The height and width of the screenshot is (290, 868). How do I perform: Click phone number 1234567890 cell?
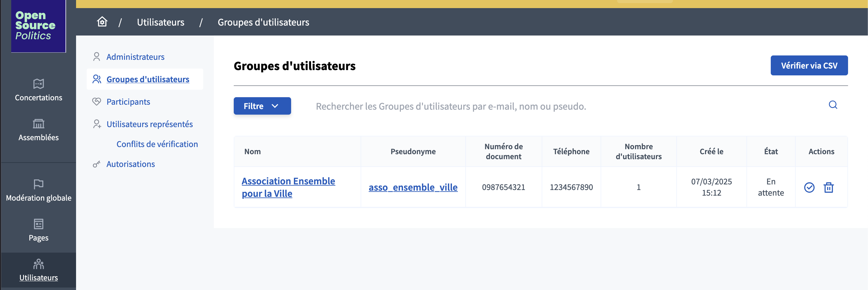571,187
